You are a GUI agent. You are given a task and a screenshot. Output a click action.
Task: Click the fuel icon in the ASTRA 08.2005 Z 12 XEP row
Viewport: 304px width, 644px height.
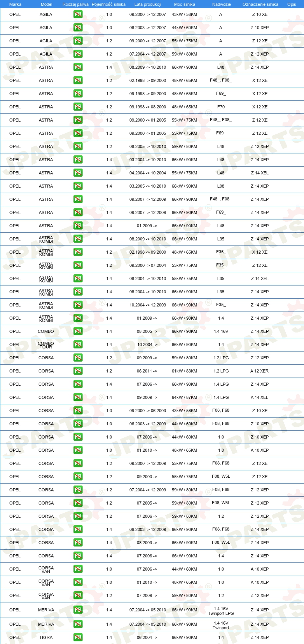78,146
